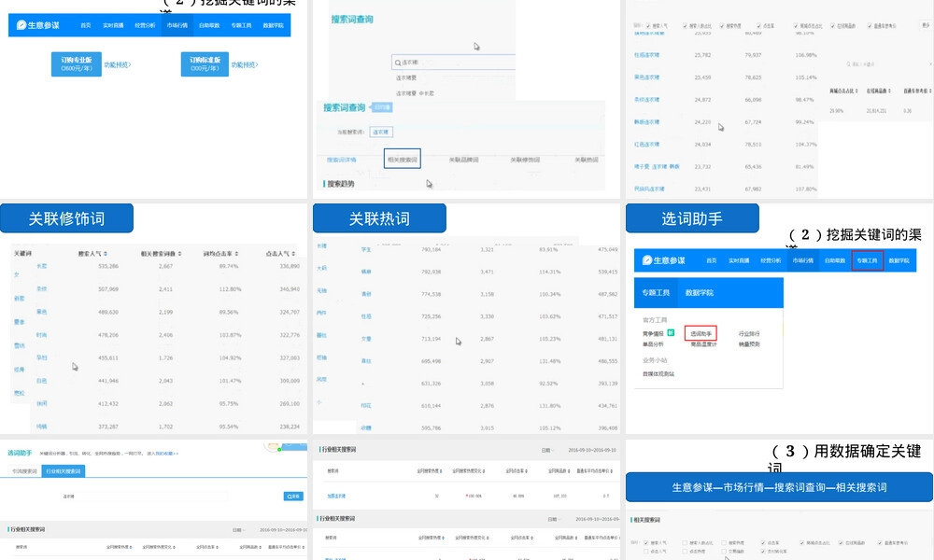The height and width of the screenshot is (560, 934).
Task: Switch to 搜索词详情 tab
Action: click(341, 160)
